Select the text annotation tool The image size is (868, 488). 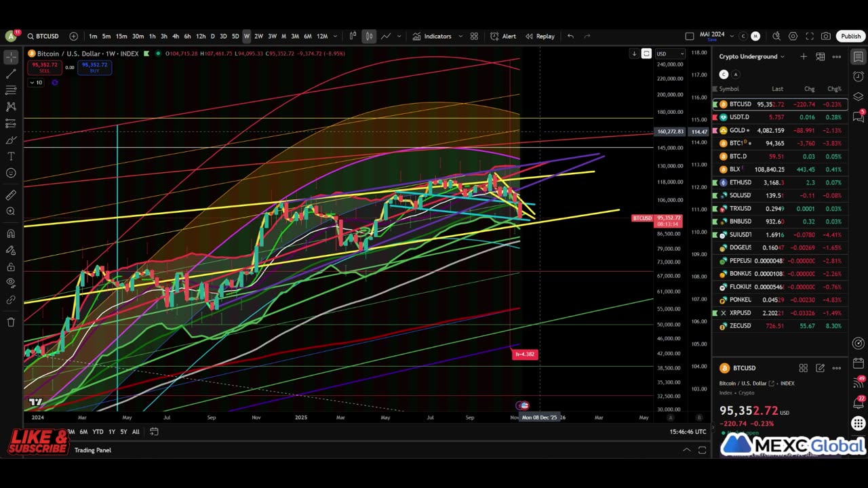[x=11, y=157]
